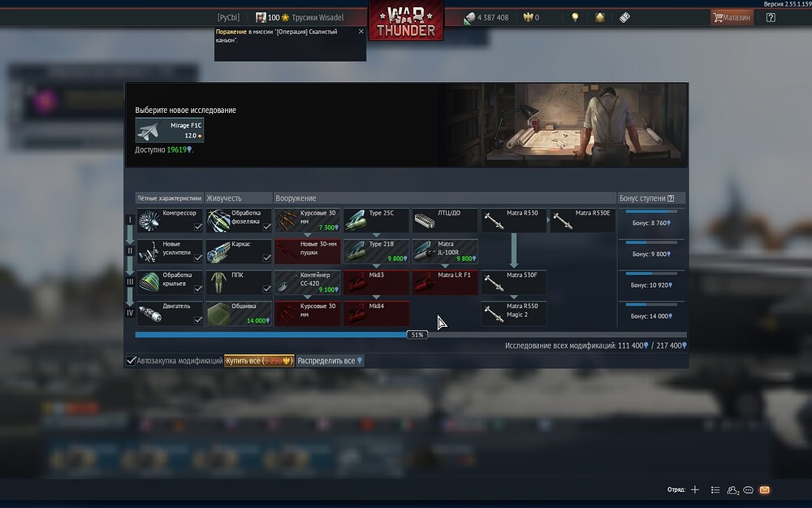
Task: Click the player avatar icon beside level 100
Action: (261, 17)
